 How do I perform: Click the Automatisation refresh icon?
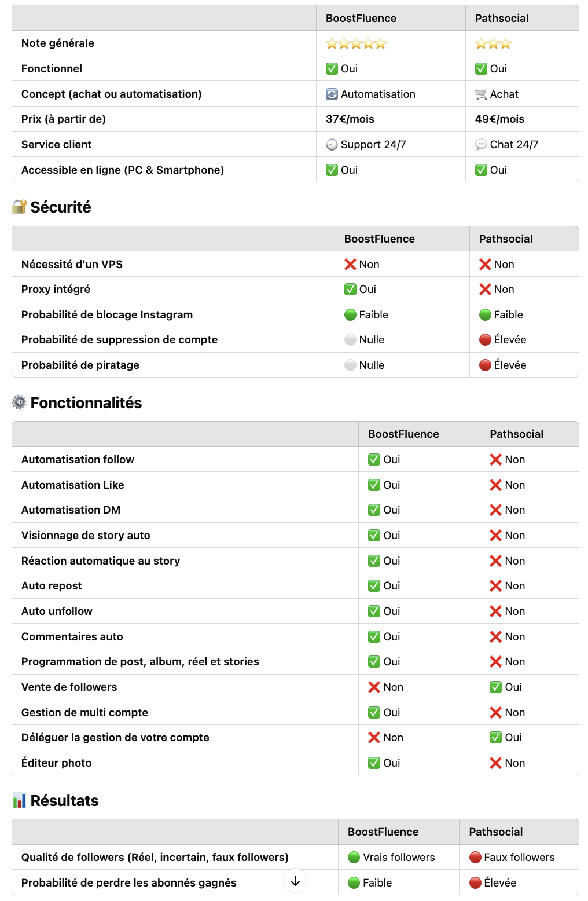[332, 94]
